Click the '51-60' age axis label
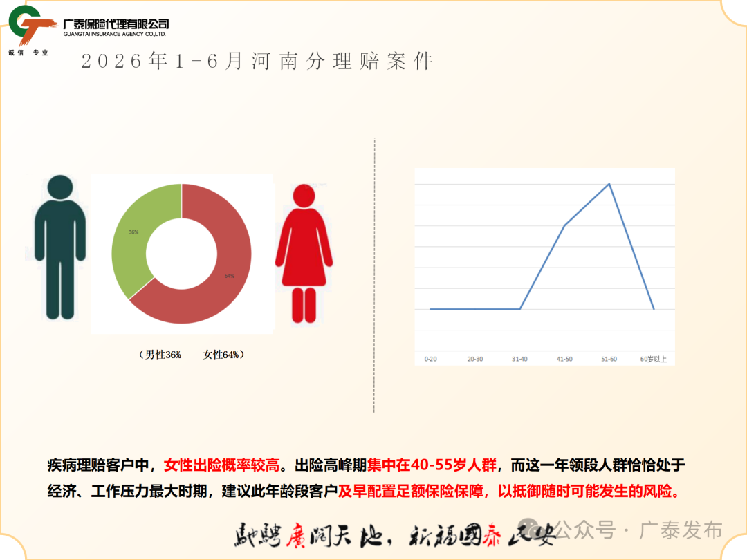 point(609,359)
